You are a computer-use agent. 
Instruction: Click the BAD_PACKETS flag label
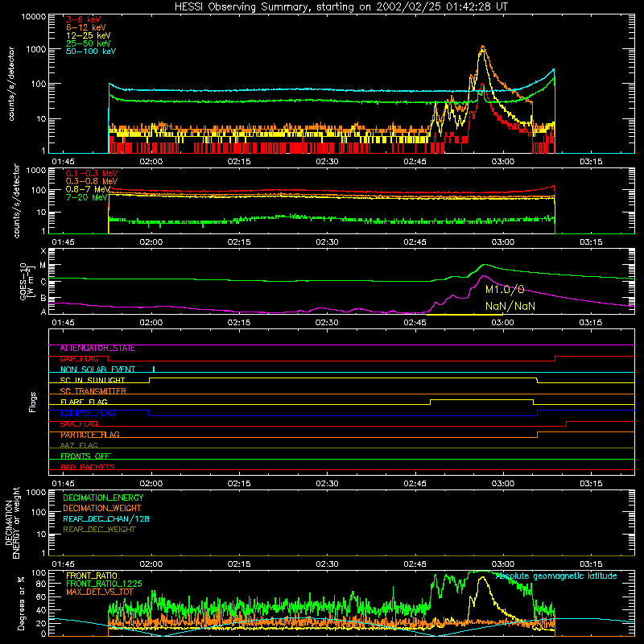click(x=88, y=467)
